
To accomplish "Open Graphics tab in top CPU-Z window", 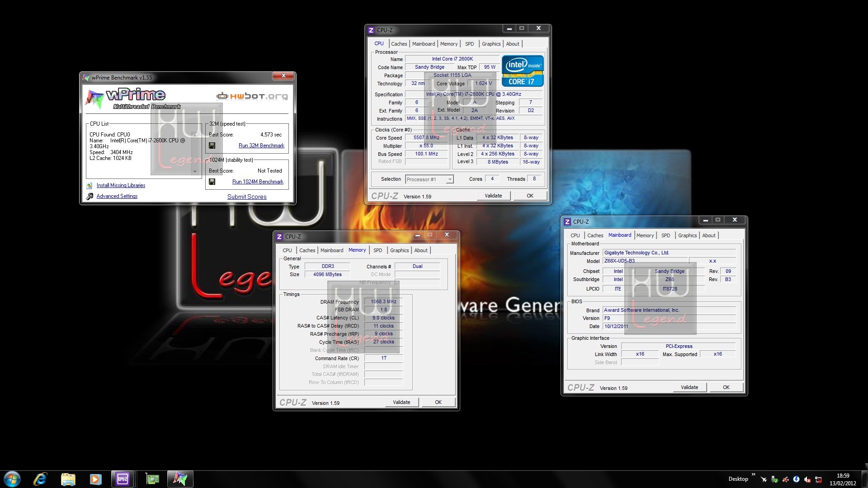I will click(x=491, y=44).
